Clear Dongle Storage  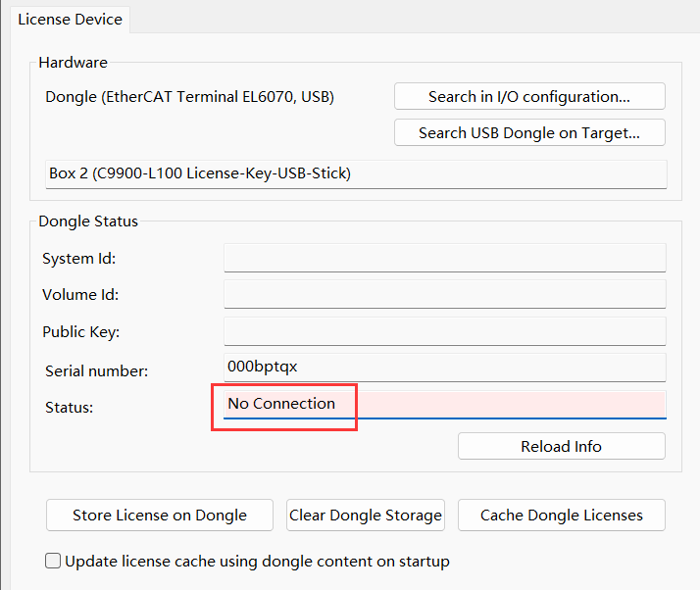pos(365,515)
